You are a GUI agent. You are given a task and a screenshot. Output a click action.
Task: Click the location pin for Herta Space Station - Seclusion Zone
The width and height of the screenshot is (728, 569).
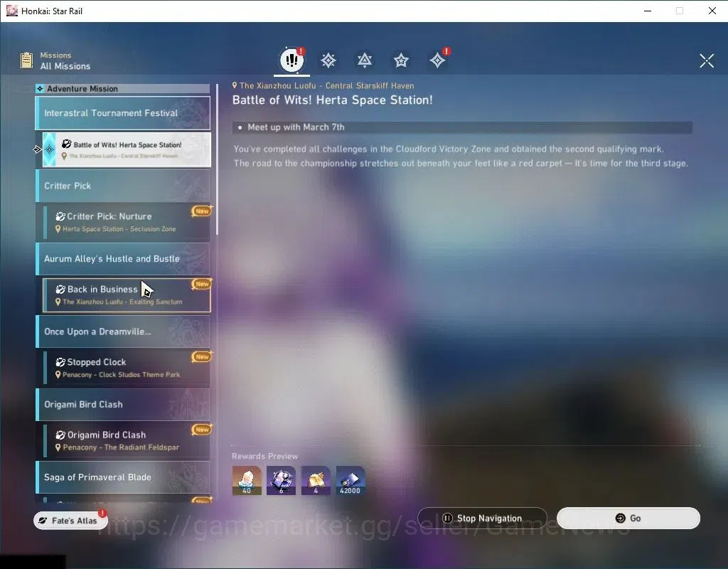[x=58, y=229]
